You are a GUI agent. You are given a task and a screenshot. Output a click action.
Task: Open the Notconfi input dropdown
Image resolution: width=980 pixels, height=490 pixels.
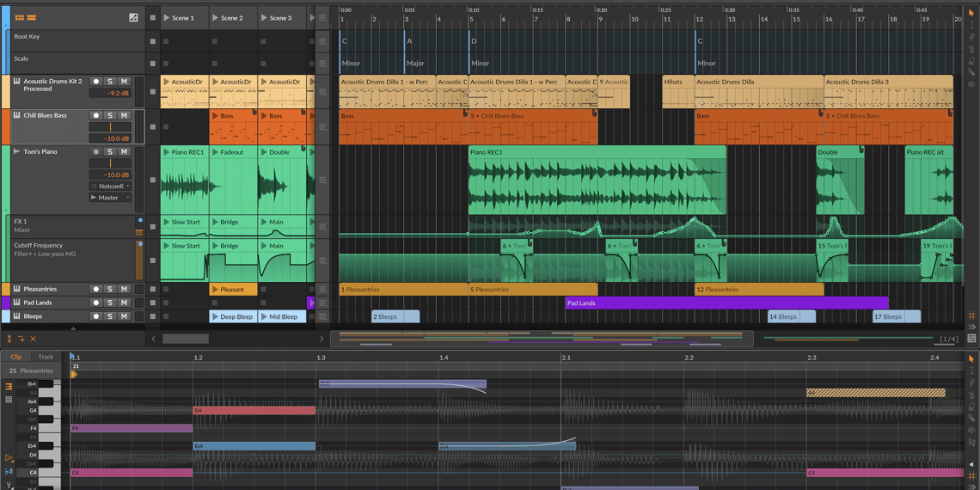110,186
